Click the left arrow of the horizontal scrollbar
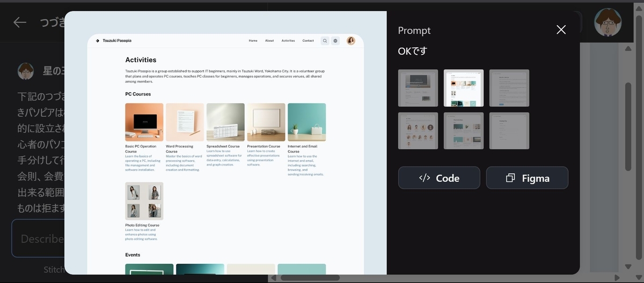The height and width of the screenshot is (283, 644). (273, 278)
